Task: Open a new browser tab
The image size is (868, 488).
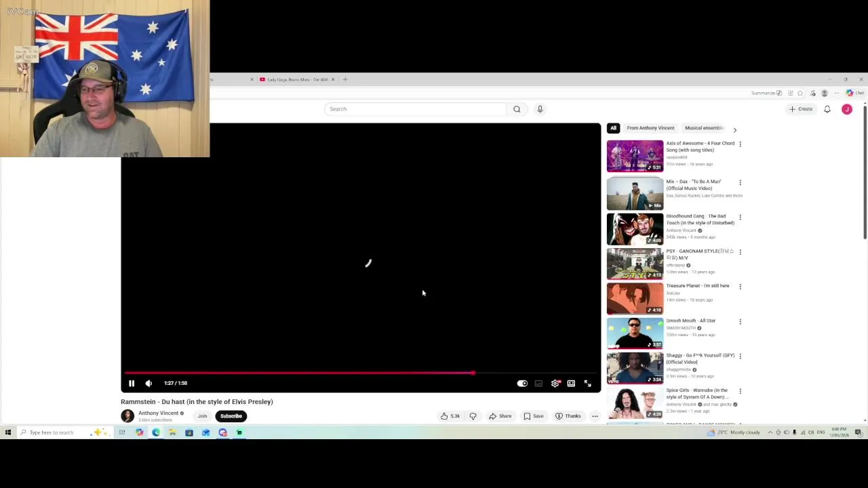Action: pos(345,79)
